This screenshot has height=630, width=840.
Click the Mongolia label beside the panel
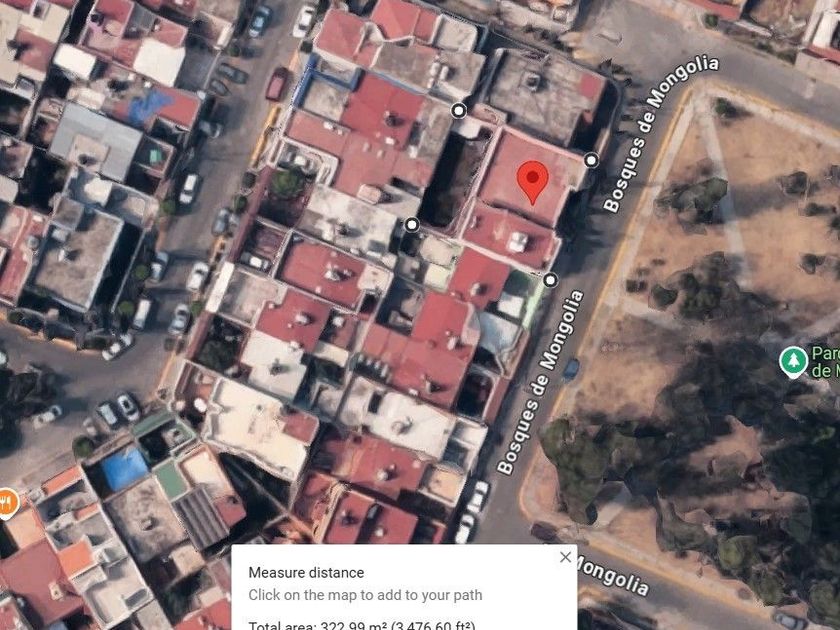pos(612,576)
